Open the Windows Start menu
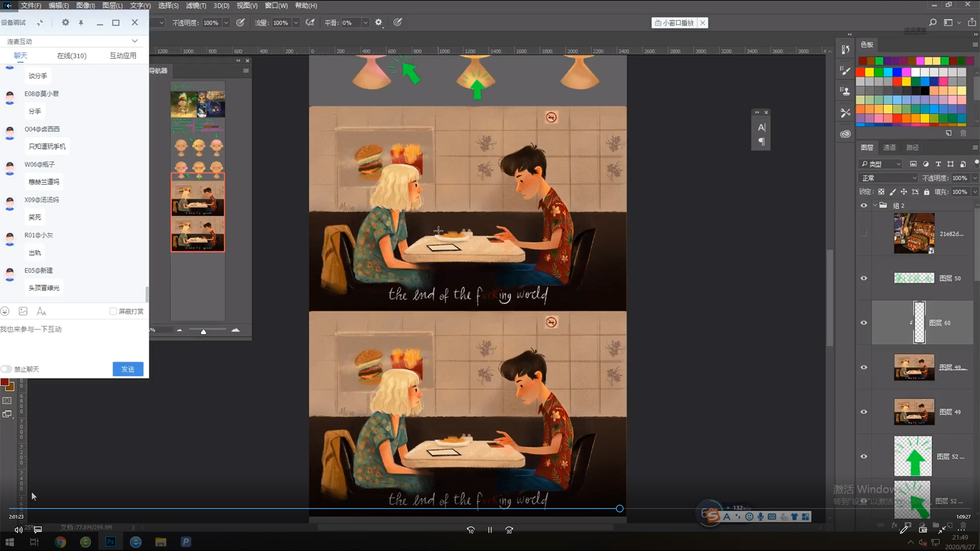 click(x=10, y=542)
